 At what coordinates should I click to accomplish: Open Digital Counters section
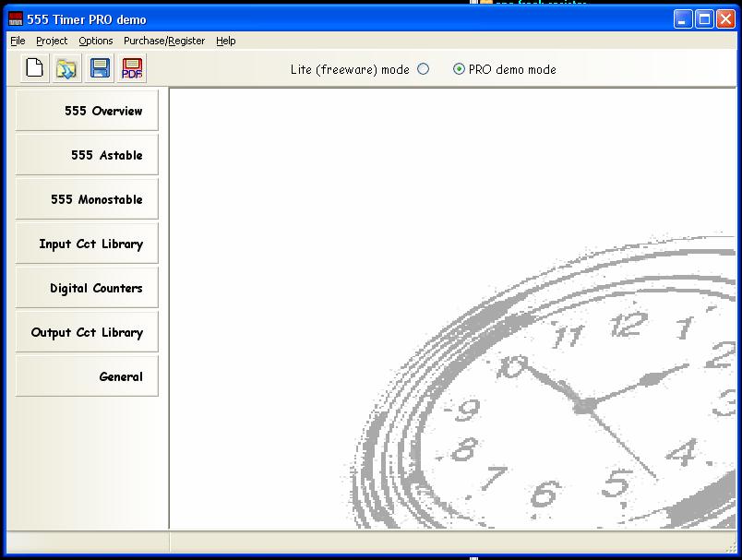click(x=87, y=288)
